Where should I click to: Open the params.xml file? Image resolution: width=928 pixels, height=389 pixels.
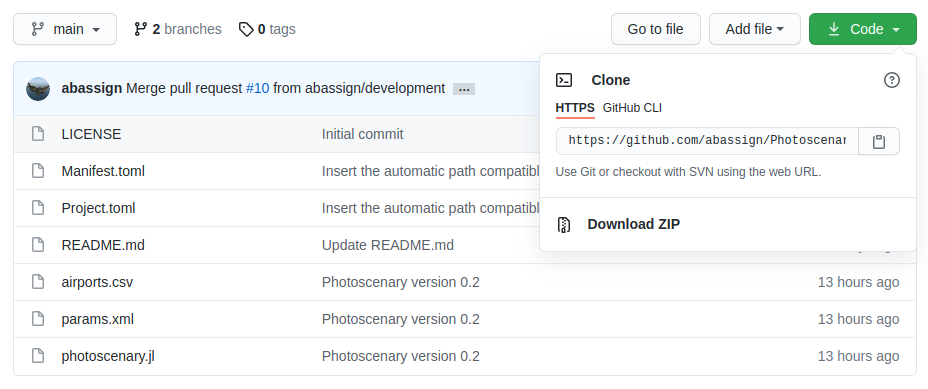point(98,319)
